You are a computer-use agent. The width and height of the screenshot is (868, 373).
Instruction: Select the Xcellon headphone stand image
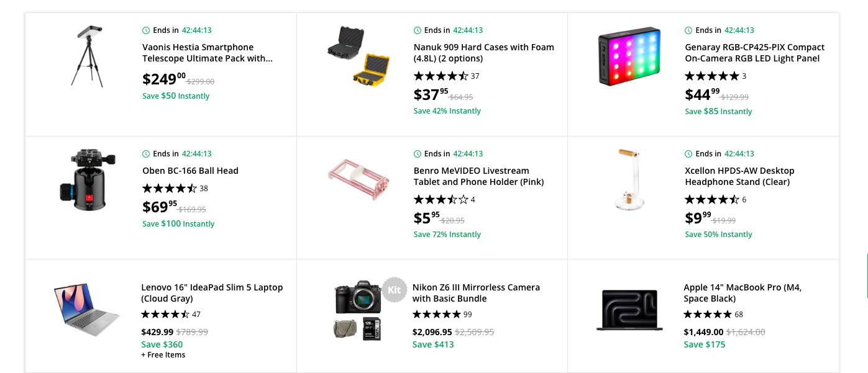[x=629, y=179]
